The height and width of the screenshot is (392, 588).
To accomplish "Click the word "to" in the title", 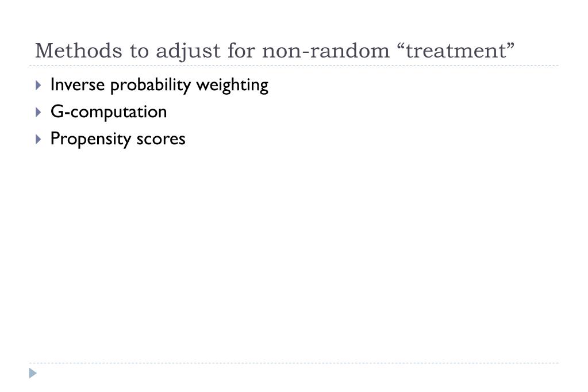I will pos(140,52).
